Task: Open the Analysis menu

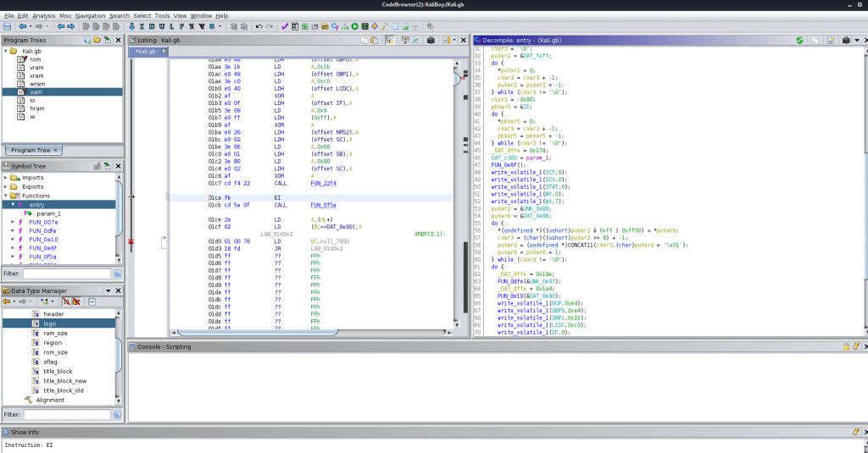Action: point(44,15)
